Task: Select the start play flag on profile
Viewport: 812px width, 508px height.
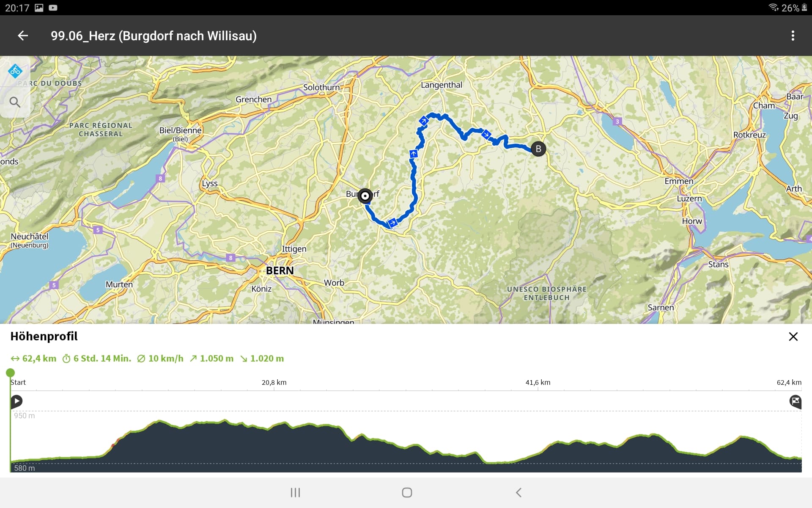Action: coord(16,401)
